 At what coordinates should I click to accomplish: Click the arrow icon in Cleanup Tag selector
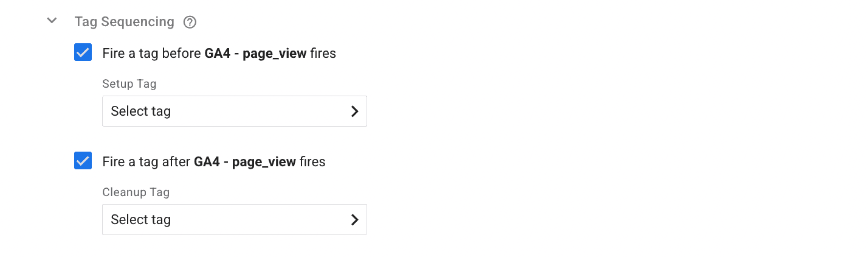pyautogui.click(x=355, y=220)
